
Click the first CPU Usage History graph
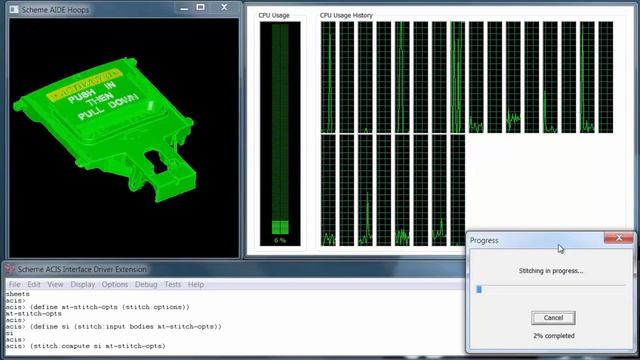328,77
